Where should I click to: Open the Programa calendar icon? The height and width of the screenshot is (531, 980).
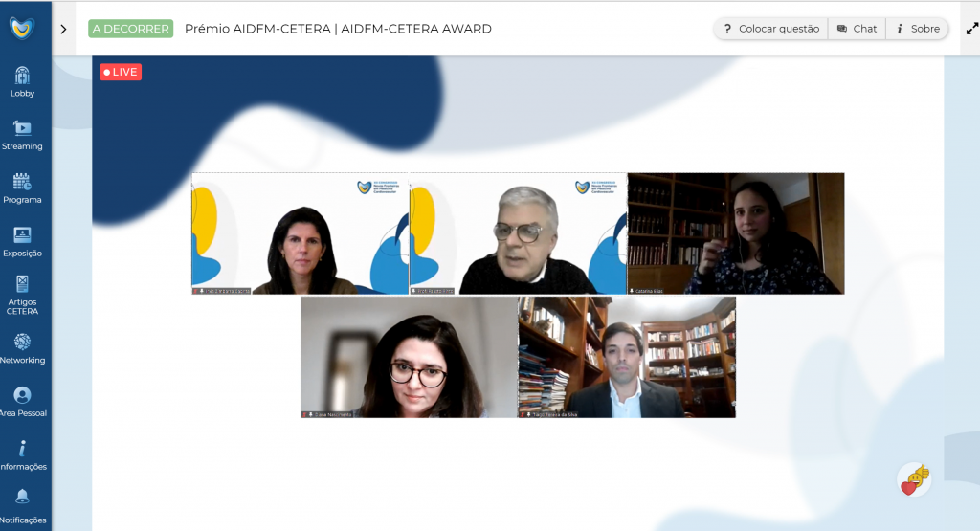23,182
